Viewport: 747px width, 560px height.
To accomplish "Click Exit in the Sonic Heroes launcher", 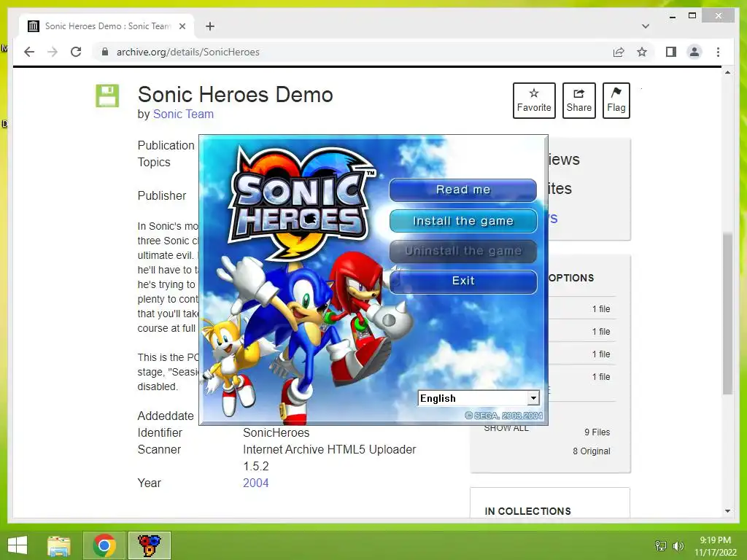I will click(463, 281).
